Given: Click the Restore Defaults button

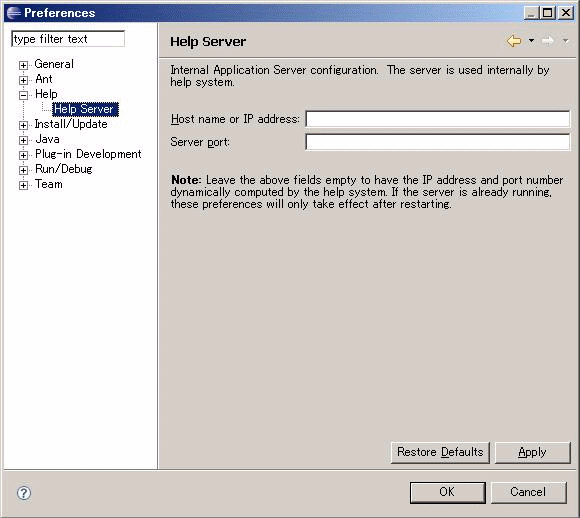Looking at the screenshot, I should (440, 452).
